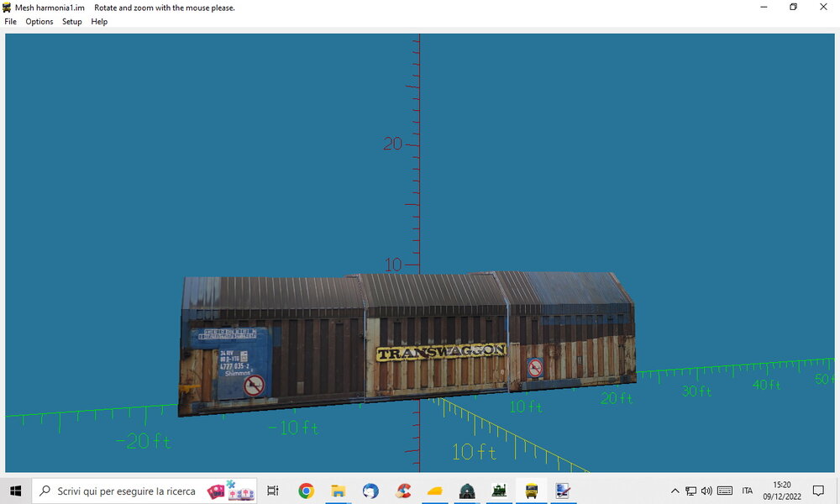Viewport: 840px width, 504px height.
Task: Open the screen-with-pen taskbar app
Action: (563, 491)
